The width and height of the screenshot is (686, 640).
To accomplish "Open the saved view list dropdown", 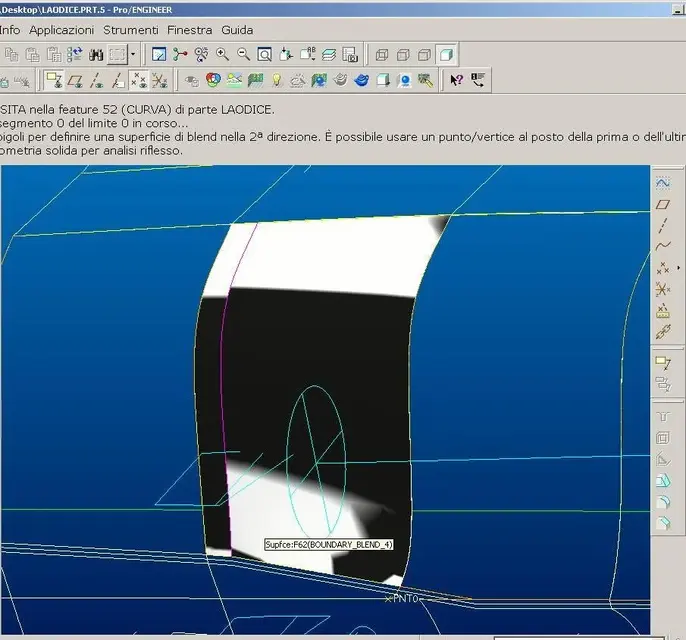I will pyautogui.click(x=308, y=55).
